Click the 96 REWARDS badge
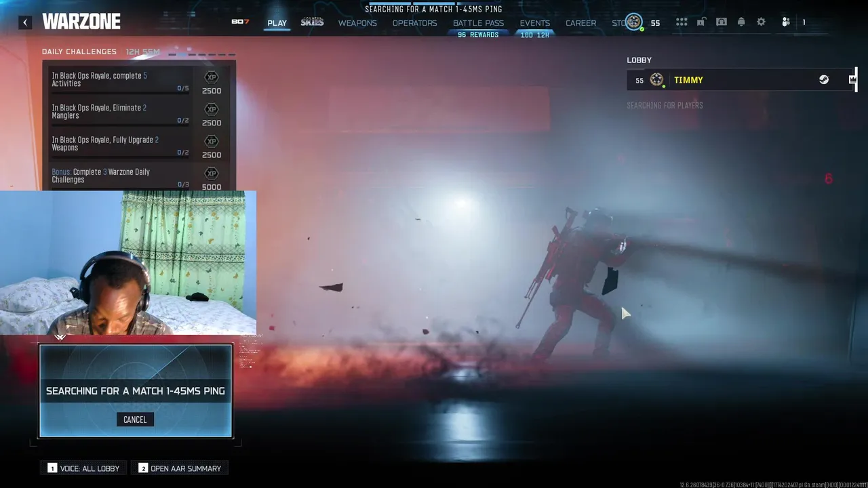This screenshot has width=868, height=488. coord(478,35)
